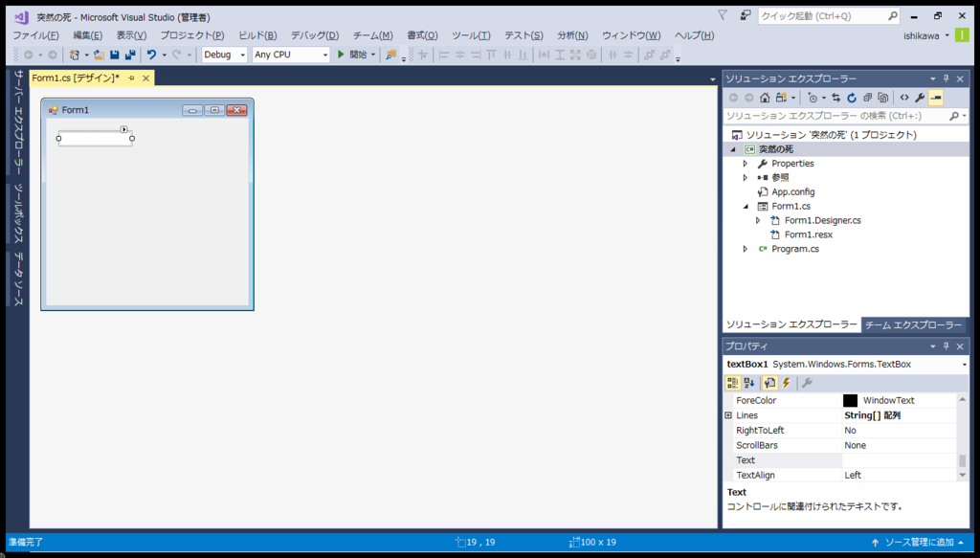Click the Save icon in main toolbar
The width and height of the screenshot is (980, 558).
(x=115, y=55)
